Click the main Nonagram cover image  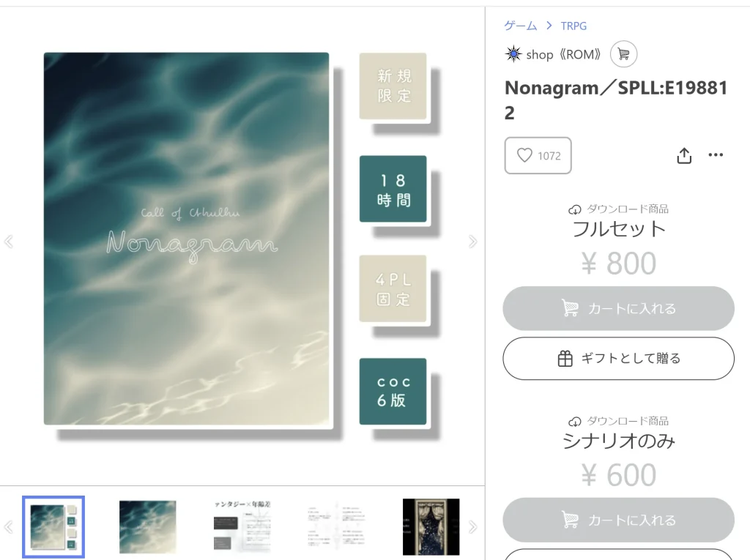click(187, 239)
